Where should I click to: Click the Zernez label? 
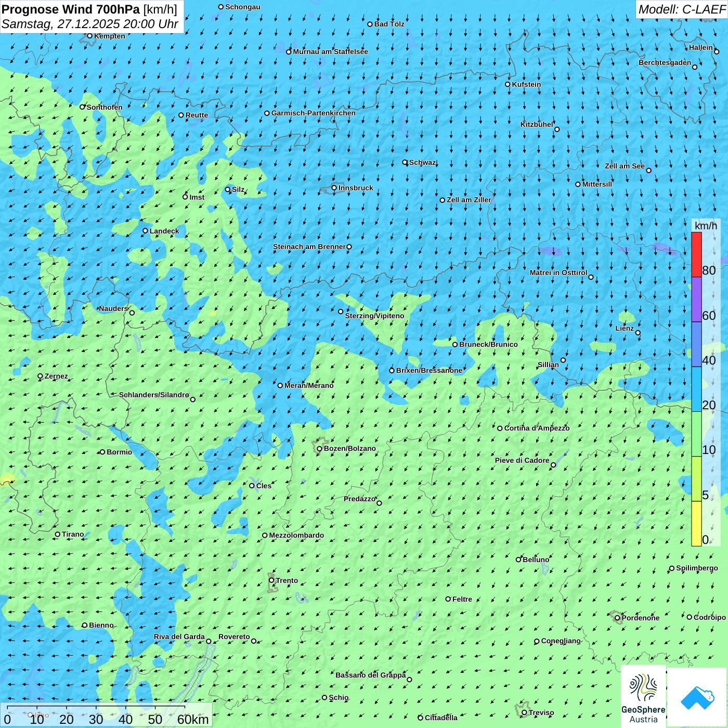click(x=56, y=376)
